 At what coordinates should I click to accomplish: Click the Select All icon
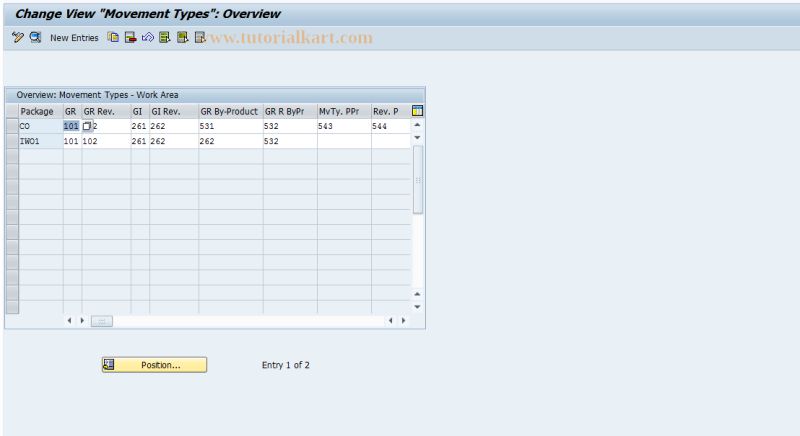(165, 37)
